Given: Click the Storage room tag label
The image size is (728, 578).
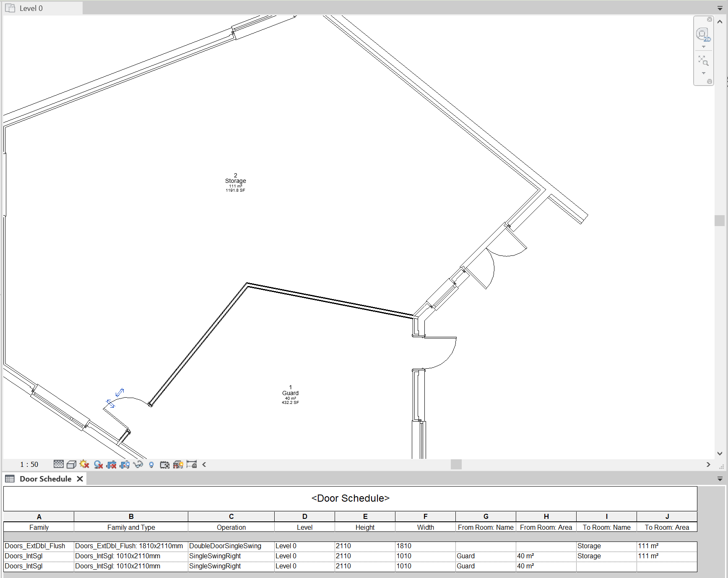Looking at the screenshot, I should click(235, 181).
